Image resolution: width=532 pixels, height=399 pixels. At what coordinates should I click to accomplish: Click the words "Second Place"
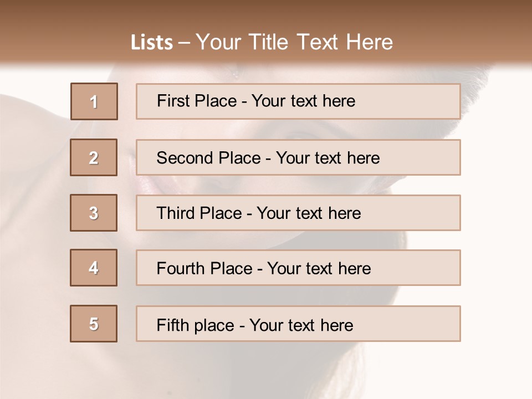coord(208,158)
